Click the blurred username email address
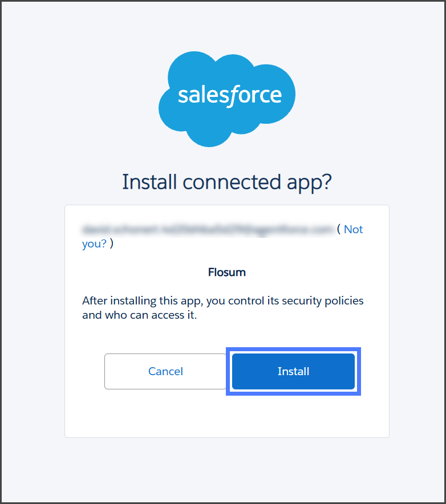 coord(207,230)
